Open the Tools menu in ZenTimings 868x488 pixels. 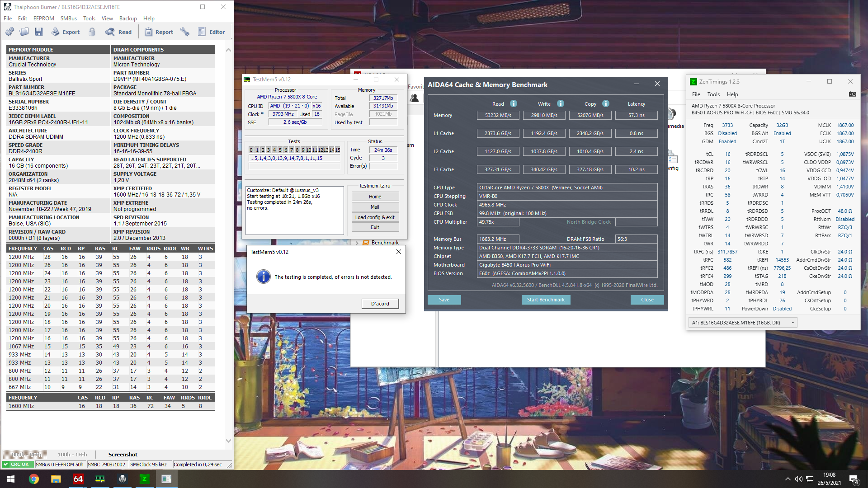tap(713, 94)
